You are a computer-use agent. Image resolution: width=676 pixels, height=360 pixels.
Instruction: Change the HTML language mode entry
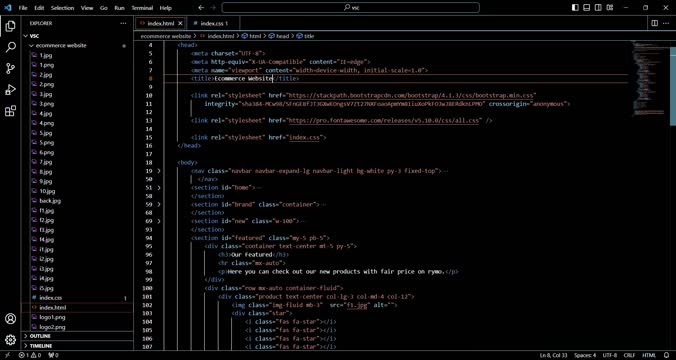[x=649, y=356]
